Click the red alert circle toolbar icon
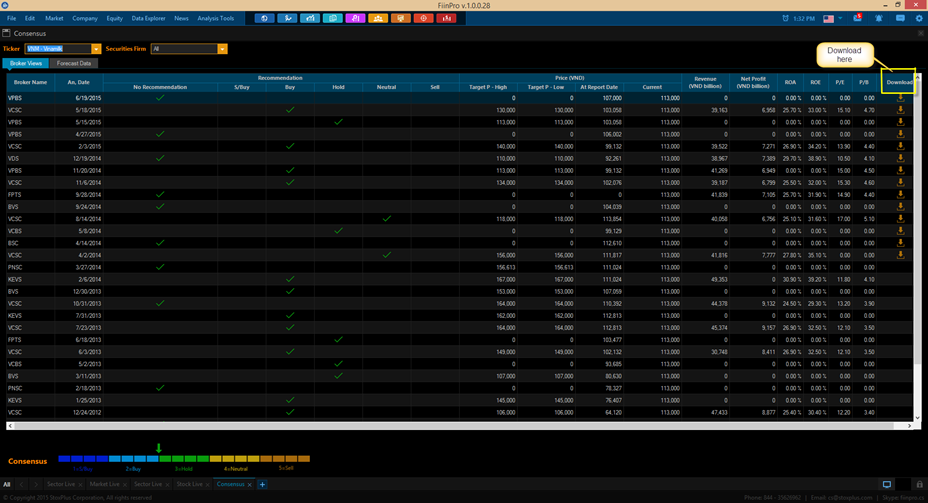 [x=423, y=18]
